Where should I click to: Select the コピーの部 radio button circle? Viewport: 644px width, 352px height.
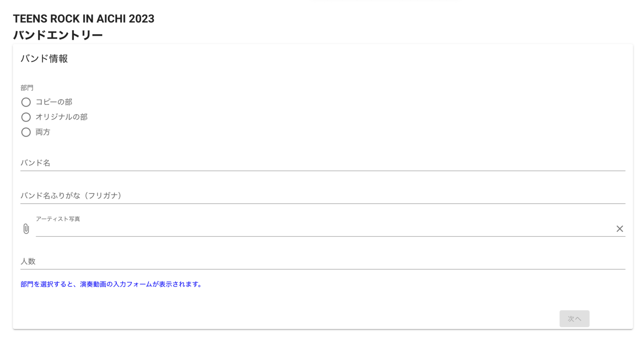[26, 102]
